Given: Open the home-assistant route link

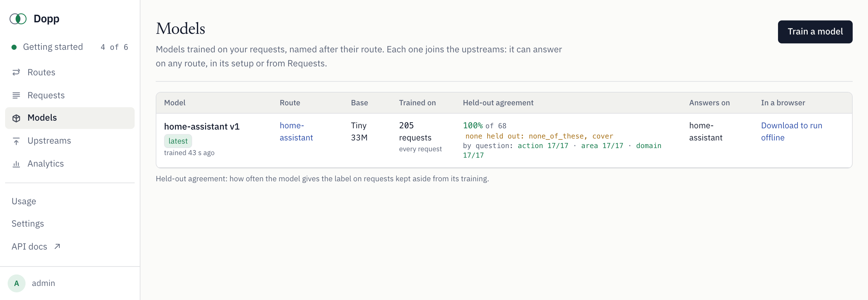Looking at the screenshot, I should point(296,131).
